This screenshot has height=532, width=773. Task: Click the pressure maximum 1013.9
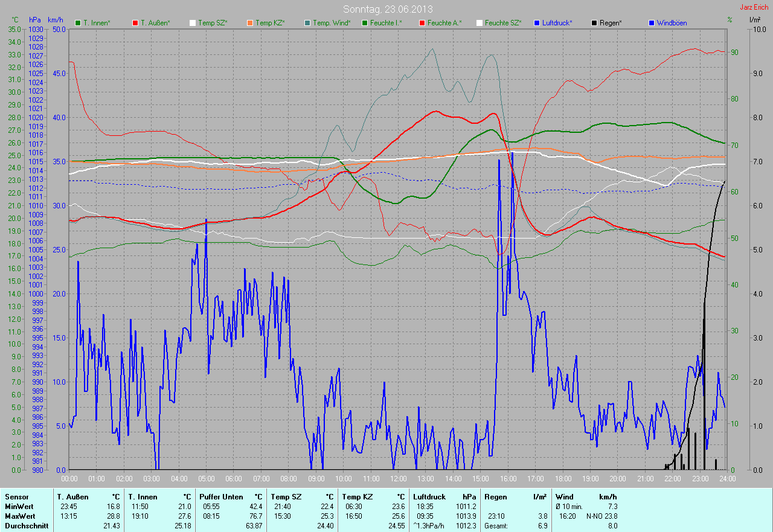tap(465, 516)
